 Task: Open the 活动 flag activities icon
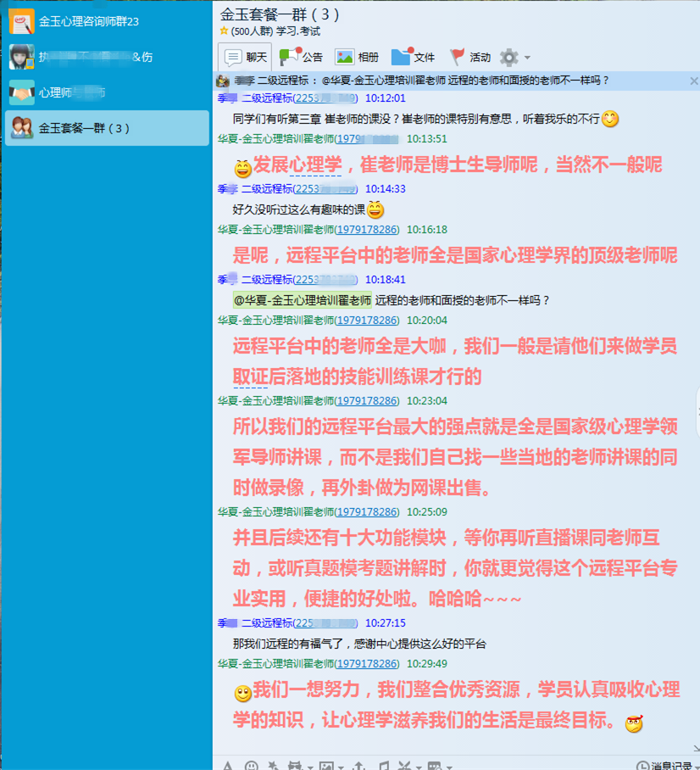point(470,58)
